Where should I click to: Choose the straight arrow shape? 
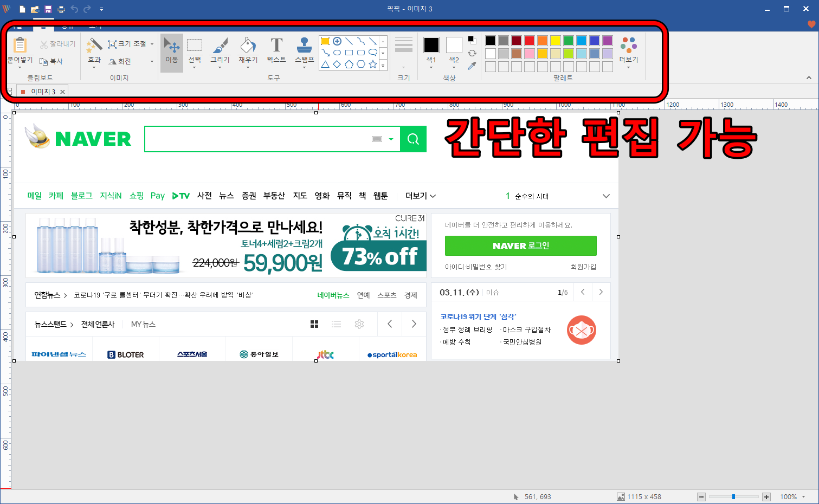pyautogui.click(x=373, y=41)
